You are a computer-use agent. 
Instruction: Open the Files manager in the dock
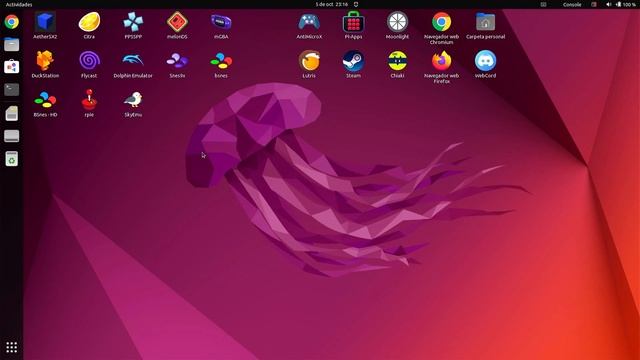[x=11, y=44]
